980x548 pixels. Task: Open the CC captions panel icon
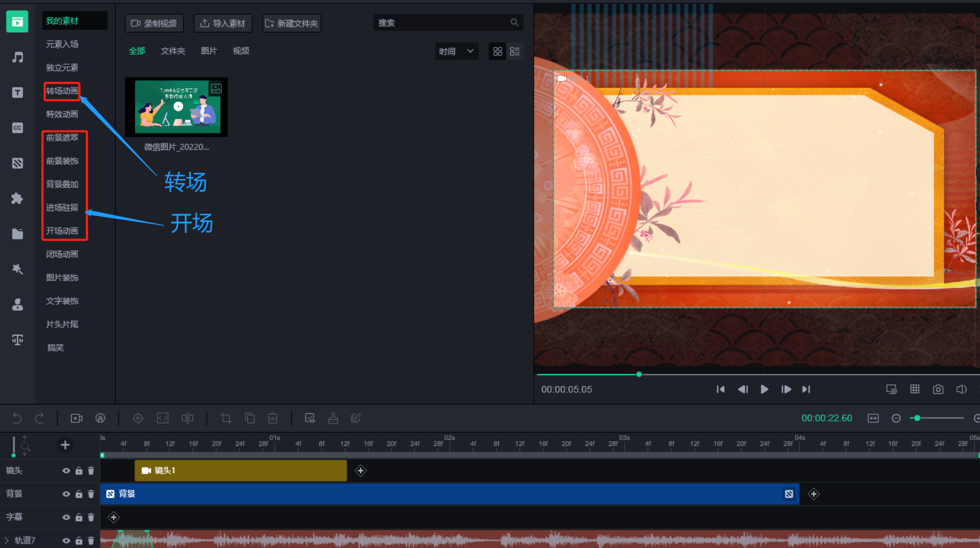(17, 128)
